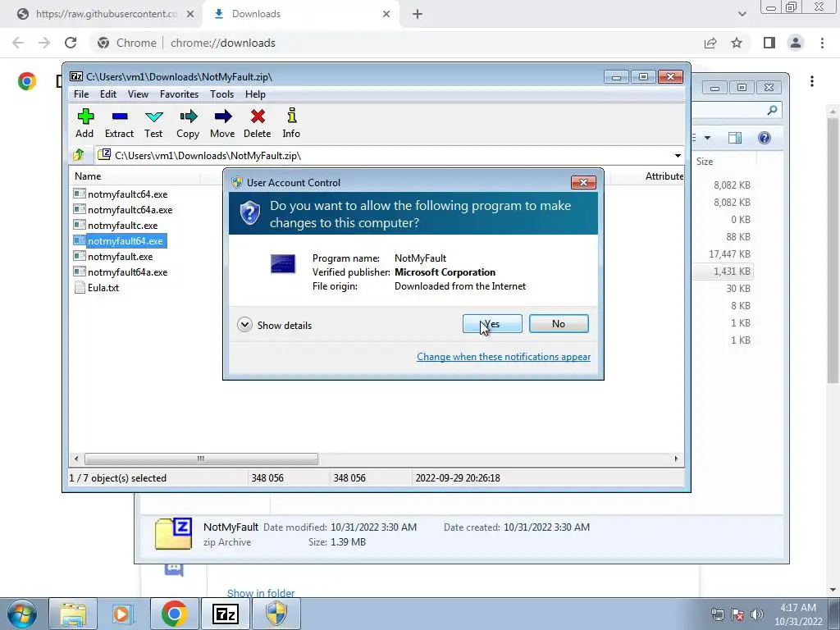Open the Explorer view options dropdown arrow
This screenshot has height=630, width=840.
coord(707,138)
